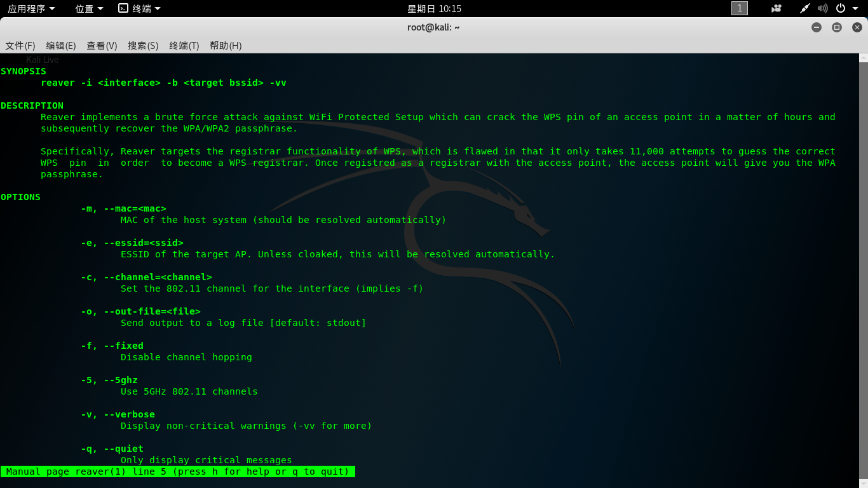Open the 应用程序 applications menu
Viewport: 868px width, 488px height.
coord(31,8)
